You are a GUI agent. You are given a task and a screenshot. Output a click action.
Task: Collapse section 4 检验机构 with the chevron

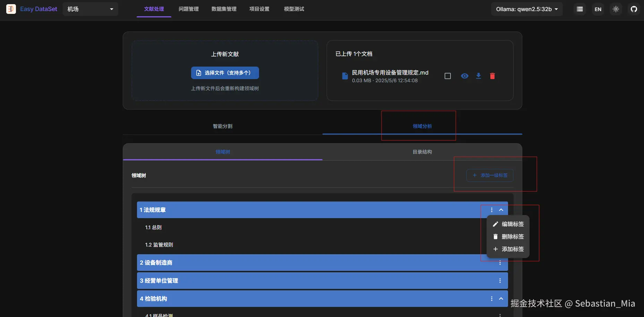pyautogui.click(x=501, y=299)
